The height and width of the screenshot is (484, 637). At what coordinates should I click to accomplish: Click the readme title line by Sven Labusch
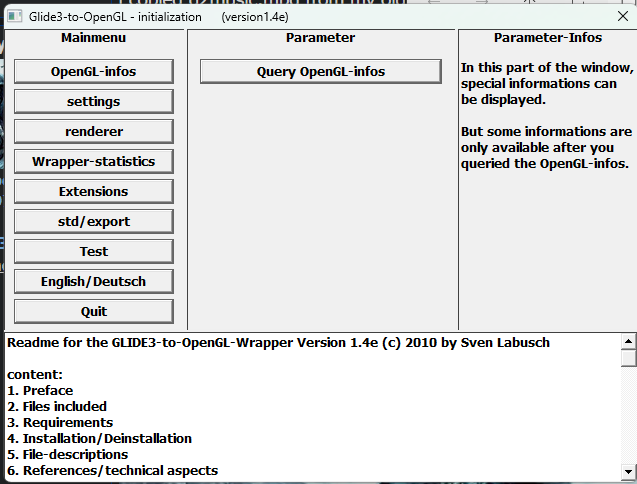pyautogui.click(x=278, y=343)
